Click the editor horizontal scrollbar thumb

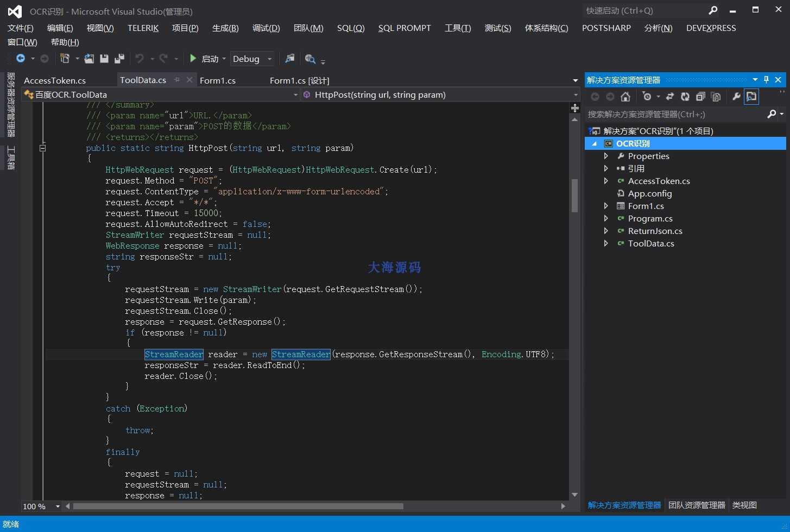pyautogui.click(x=238, y=506)
